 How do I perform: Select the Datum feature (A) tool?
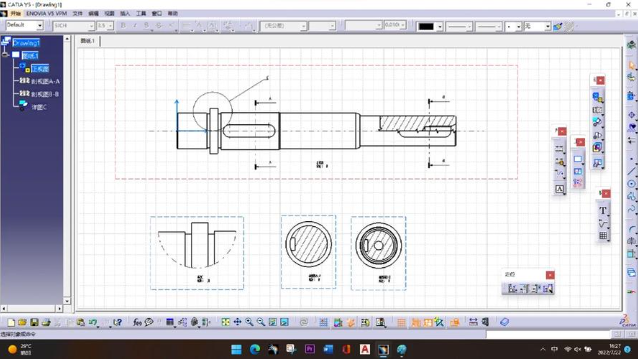[559, 189]
